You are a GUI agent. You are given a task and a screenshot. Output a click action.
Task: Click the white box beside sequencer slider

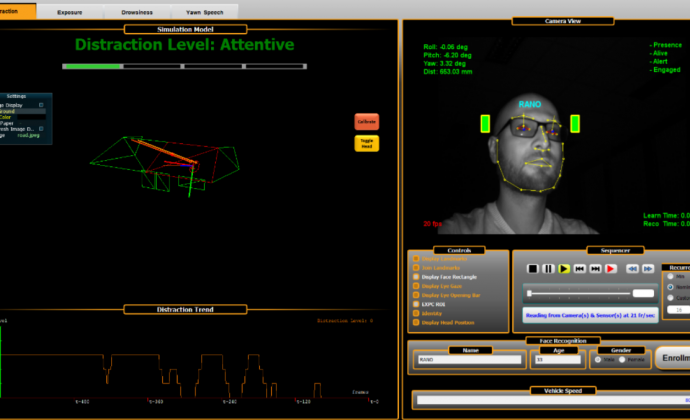tap(643, 293)
